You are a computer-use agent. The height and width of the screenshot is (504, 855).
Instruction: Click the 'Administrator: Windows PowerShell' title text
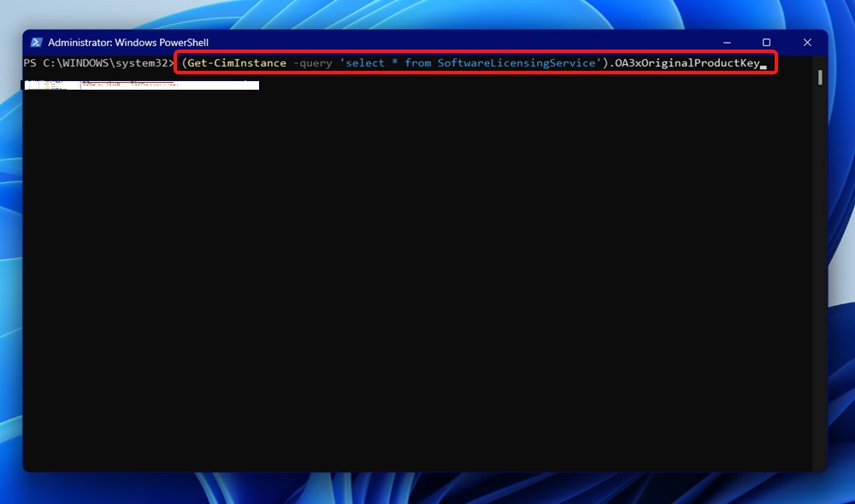click(x=128, y=43)
